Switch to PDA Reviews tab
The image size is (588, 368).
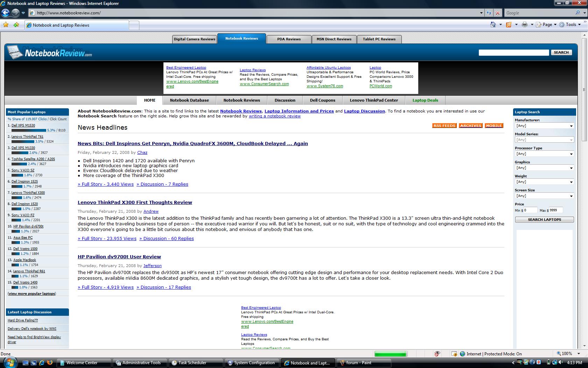pos(289,39)
